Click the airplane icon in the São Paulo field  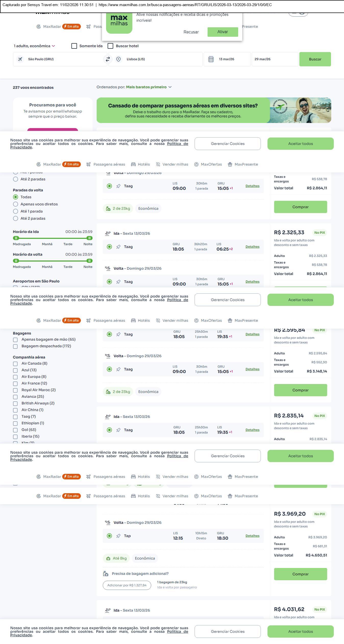click(x=20, y=59)
